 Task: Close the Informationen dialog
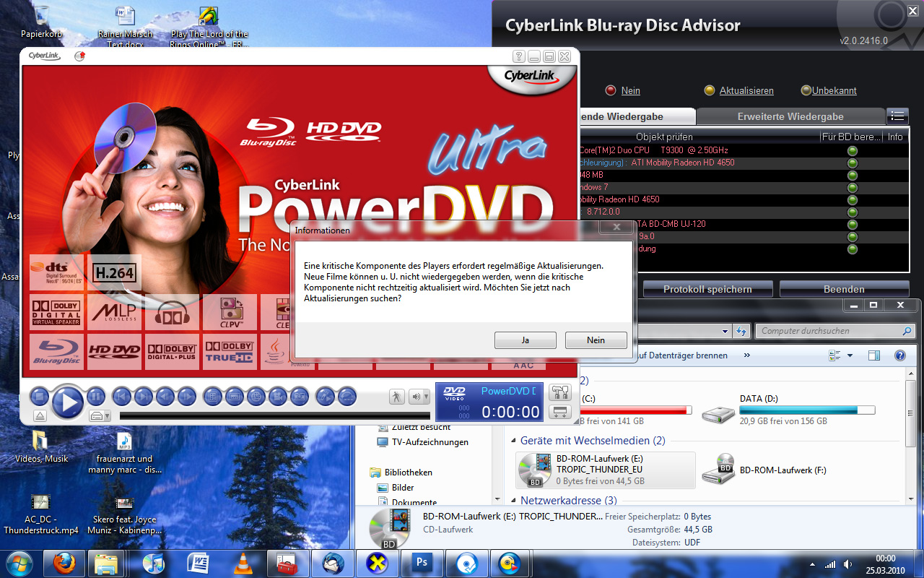(x=616, y=227)
